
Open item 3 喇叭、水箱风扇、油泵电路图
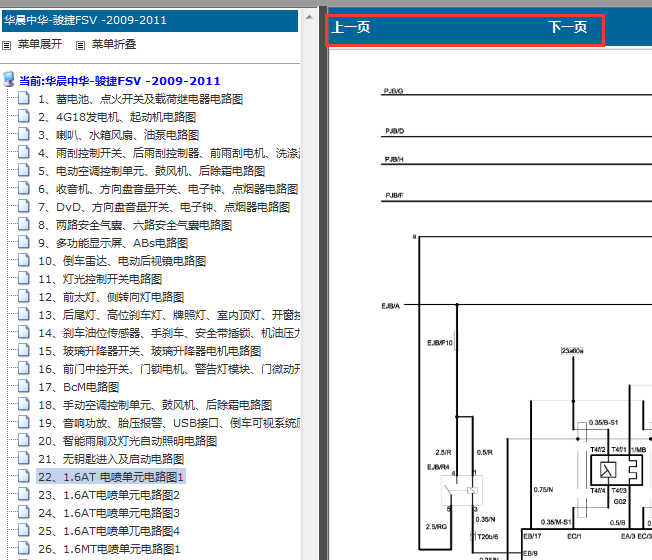[x=119, y=135]
